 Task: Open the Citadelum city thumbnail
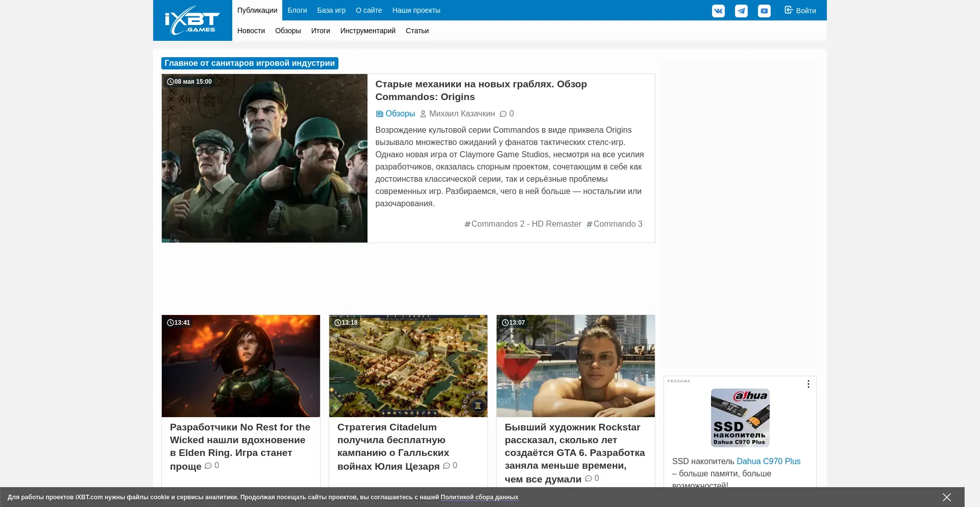point(408,366)
